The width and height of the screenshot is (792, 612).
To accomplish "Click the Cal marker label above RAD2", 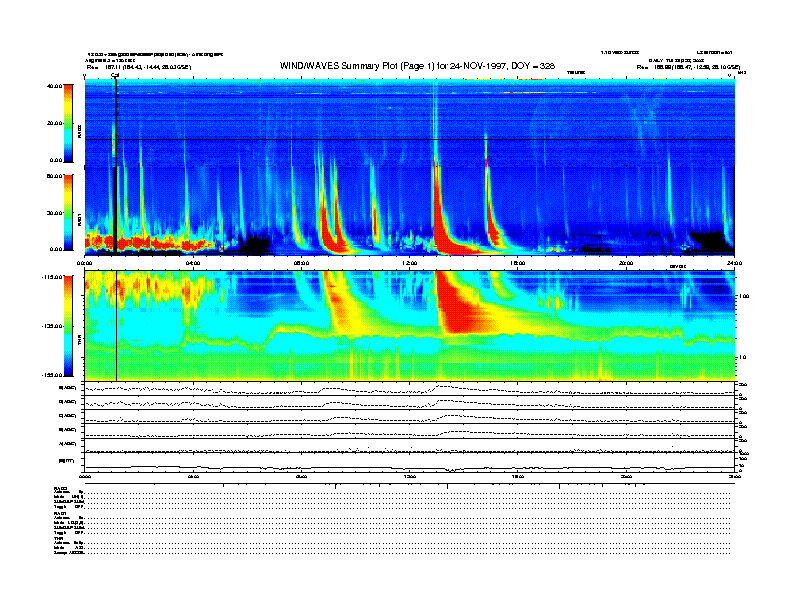I will coord(115,75).
